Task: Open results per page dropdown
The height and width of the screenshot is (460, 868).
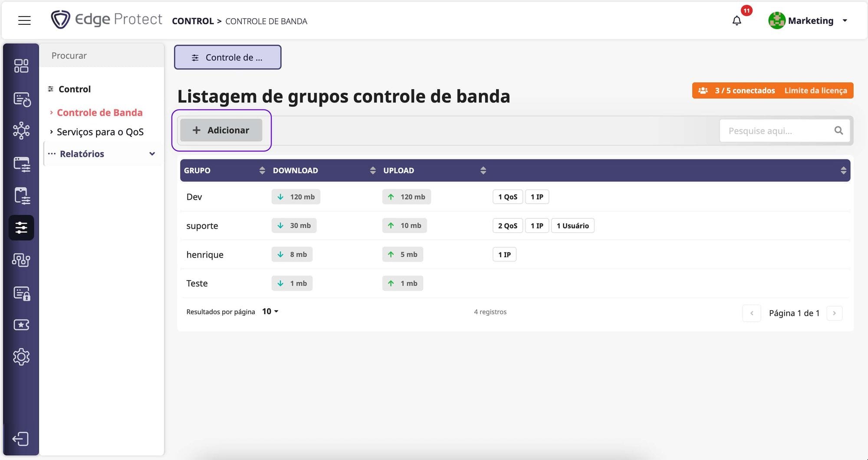Action: (270, 311)
